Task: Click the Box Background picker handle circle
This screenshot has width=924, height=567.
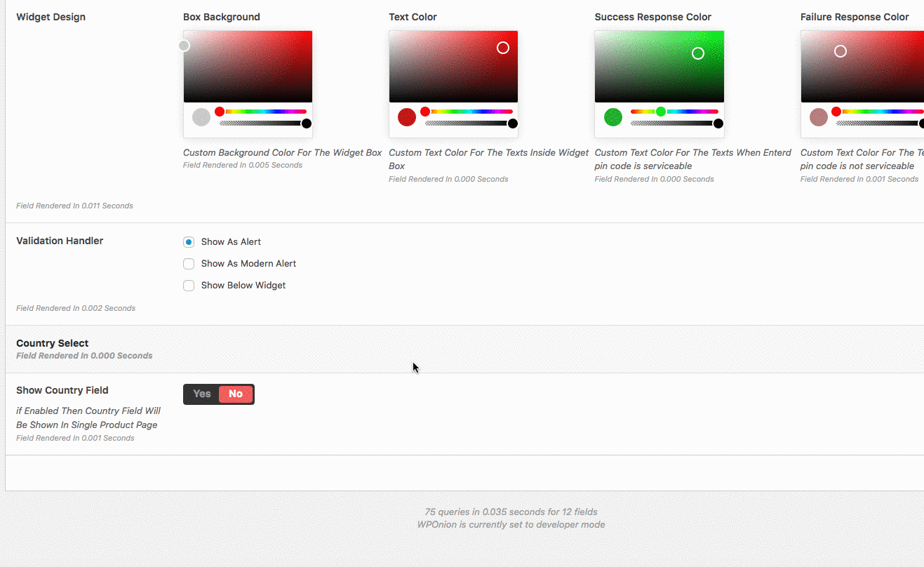Action: click(184, 46)
